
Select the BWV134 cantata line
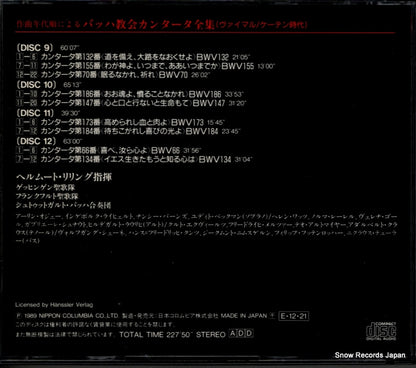pos(134,159)
